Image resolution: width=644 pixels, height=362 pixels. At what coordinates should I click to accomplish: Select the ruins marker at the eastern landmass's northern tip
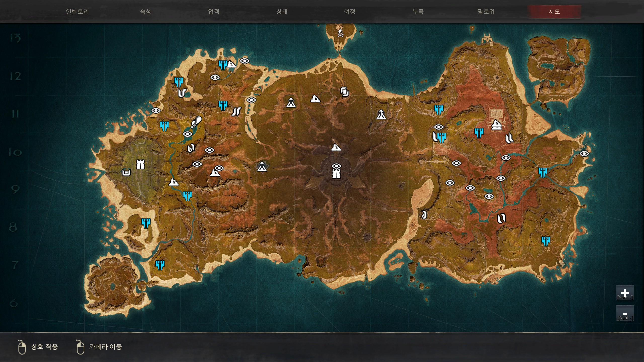pos(487,40)
